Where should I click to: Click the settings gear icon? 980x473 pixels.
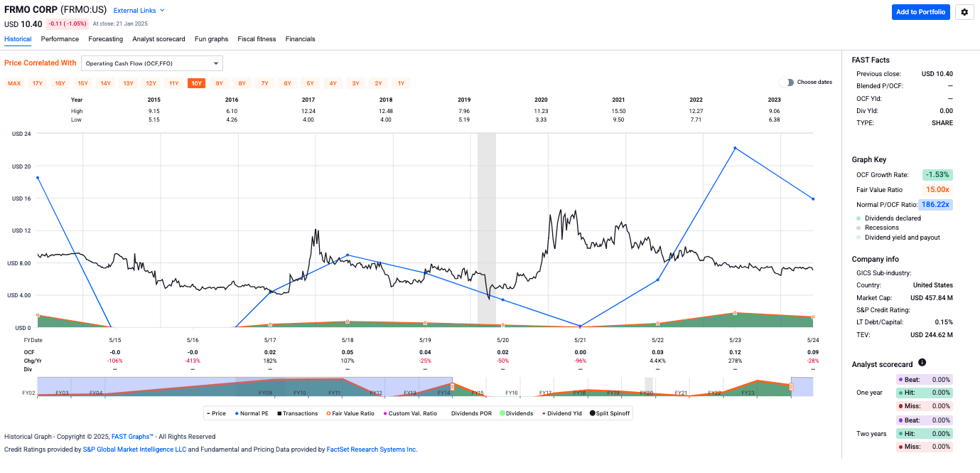point(964,12)
